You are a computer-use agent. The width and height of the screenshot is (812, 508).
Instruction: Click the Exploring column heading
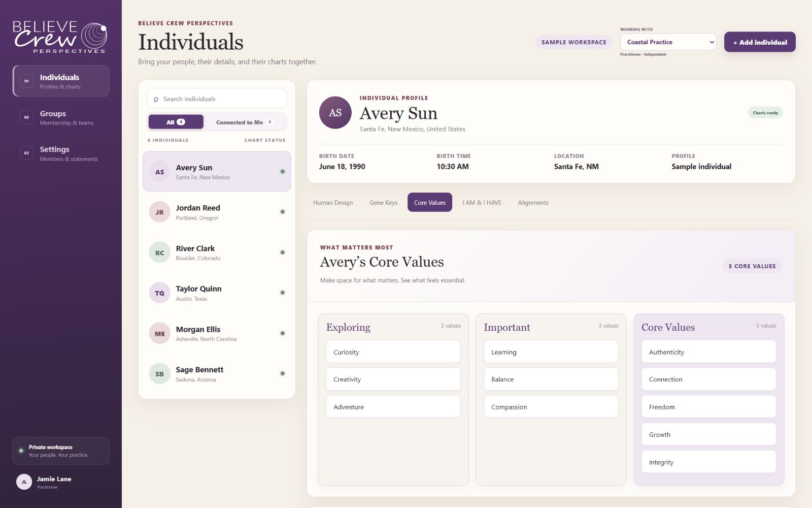click(348, 327)
